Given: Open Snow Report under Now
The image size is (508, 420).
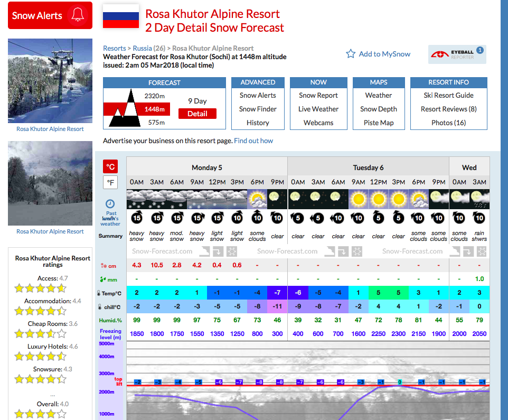Looking at the screenshot, I should point(318,95).
